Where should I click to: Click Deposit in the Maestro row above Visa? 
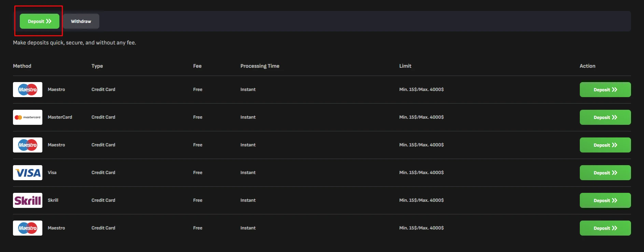pyautogui.click(x=605, y=145)
